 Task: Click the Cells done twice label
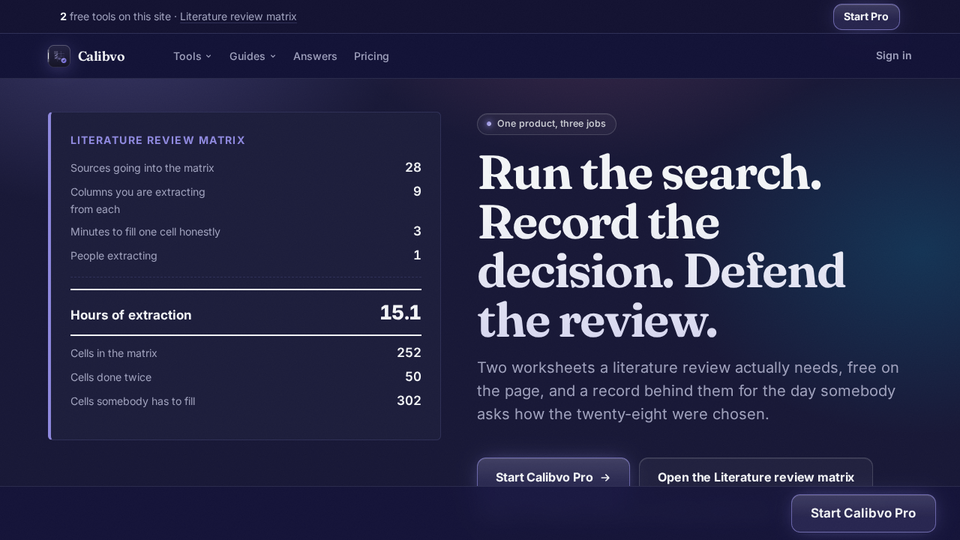111,377
